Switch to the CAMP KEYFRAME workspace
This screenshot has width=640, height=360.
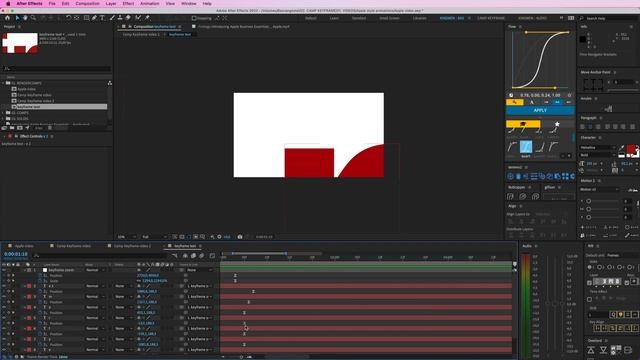coord(491,18)
